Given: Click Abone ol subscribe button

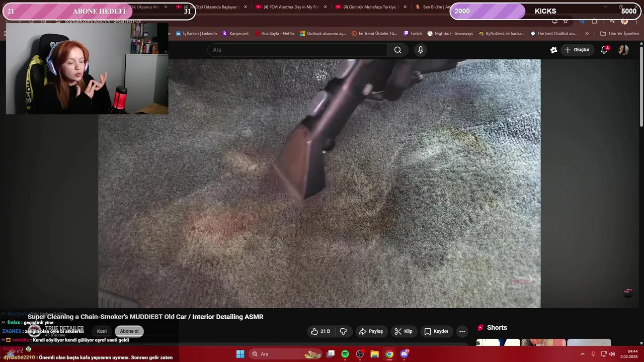Looking at the screenshot, I should [129, 331].
